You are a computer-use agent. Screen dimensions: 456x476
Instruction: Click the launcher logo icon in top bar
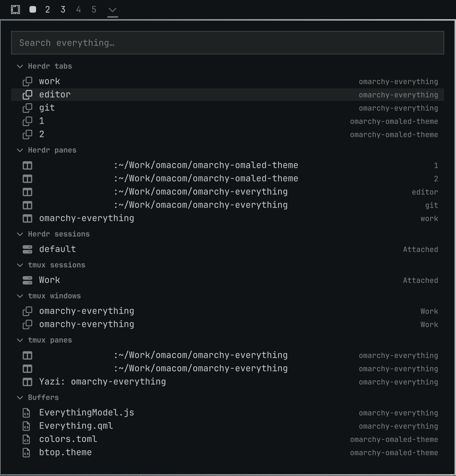point(15,10)
